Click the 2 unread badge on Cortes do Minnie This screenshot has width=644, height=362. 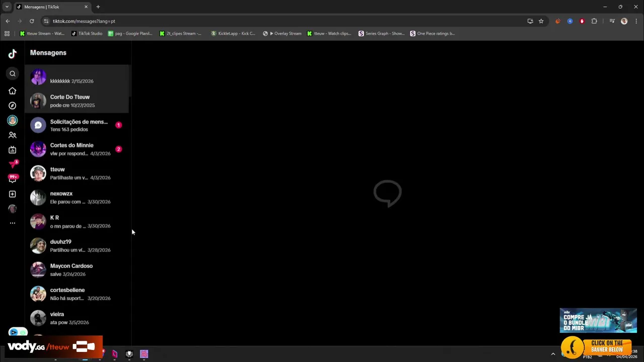pyautogui.click(x=119, y=149)
